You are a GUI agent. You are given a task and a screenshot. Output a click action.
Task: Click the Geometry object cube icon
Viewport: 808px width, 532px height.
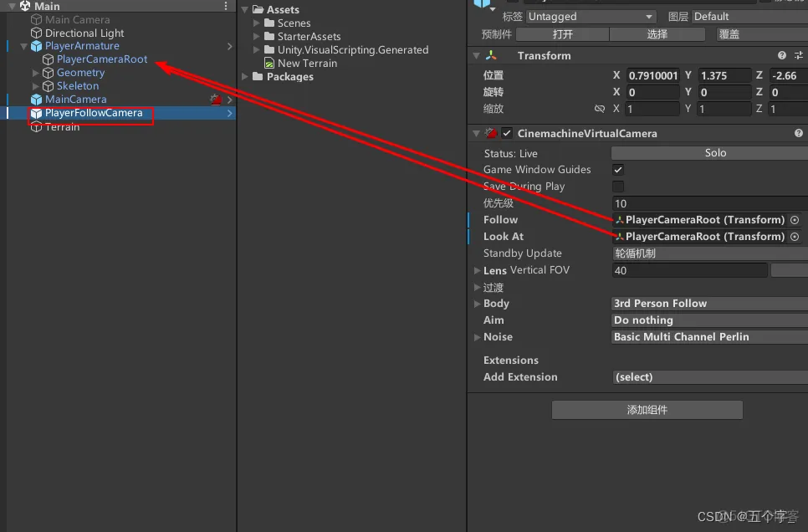tap(48, 73)
